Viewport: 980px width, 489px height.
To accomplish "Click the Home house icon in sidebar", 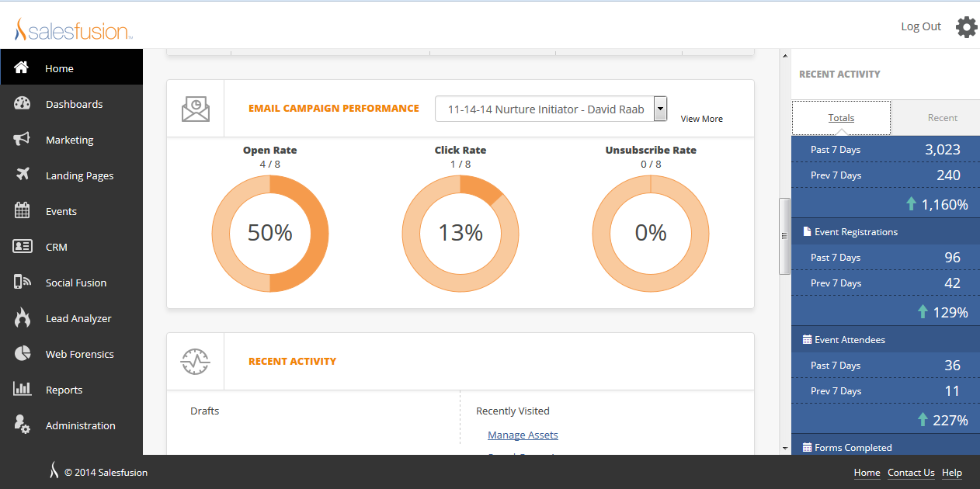I will (22, 68).
